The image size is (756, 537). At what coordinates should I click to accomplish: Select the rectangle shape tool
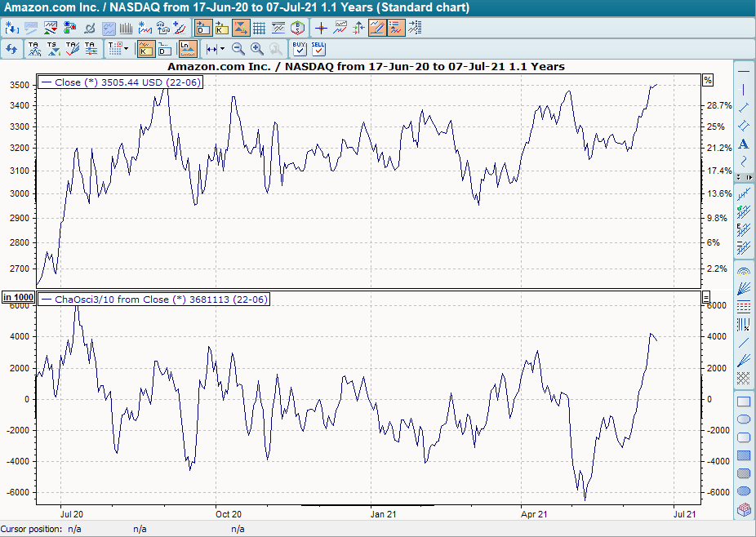tap(744, 401)
